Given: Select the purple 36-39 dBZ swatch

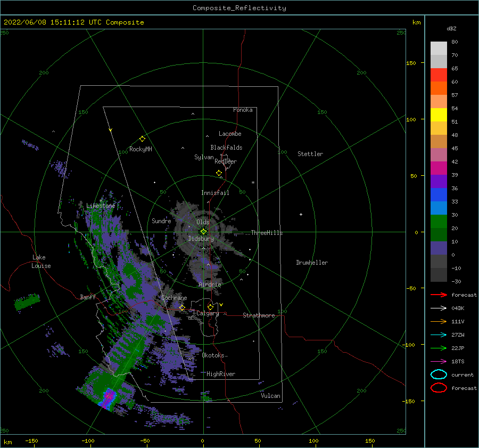Looking at the screenshot, I should click(439, 182).
